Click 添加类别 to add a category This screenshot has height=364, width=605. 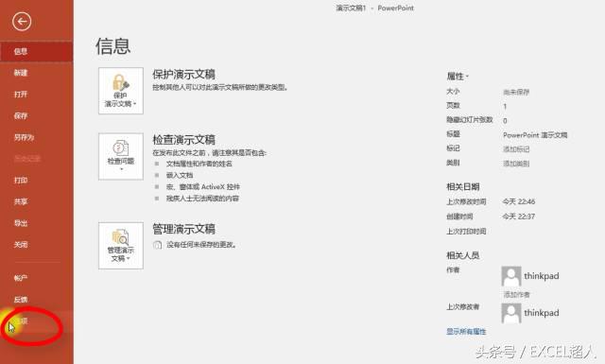[x=516, y=164]
